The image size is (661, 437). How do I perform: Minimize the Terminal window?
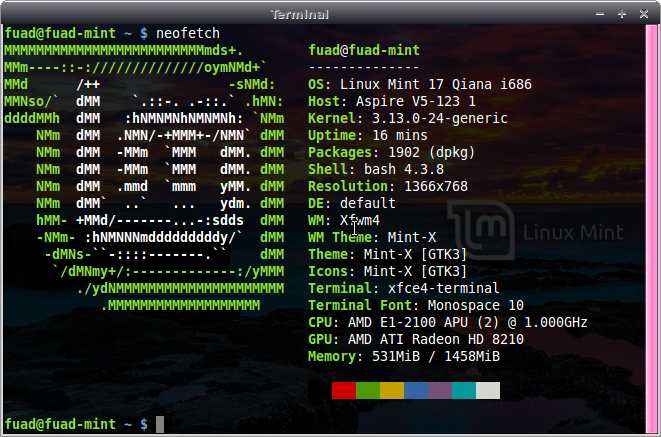click(600, 14)
